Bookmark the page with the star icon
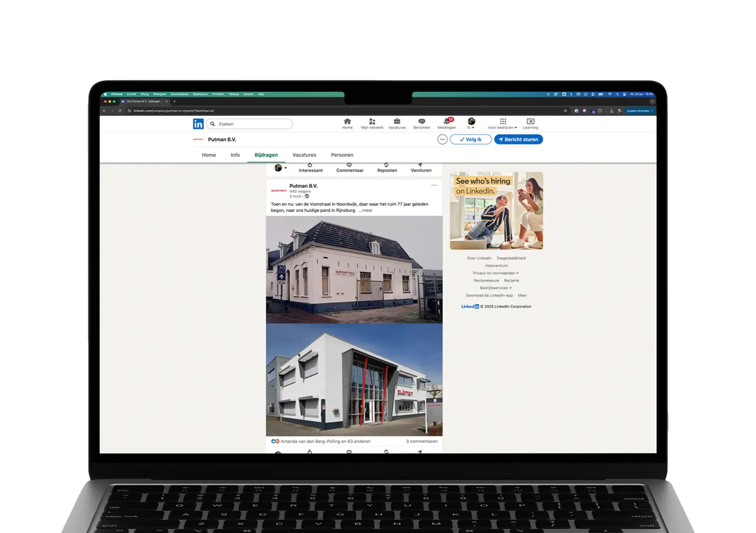Viewport: 756px width, 533px height. [565, 111]
